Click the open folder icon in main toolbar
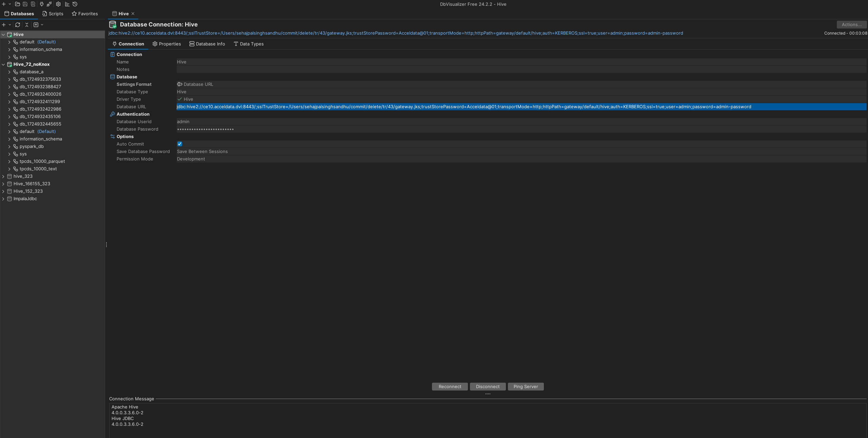Screen dimensions: 868x438 coord(17,4)
